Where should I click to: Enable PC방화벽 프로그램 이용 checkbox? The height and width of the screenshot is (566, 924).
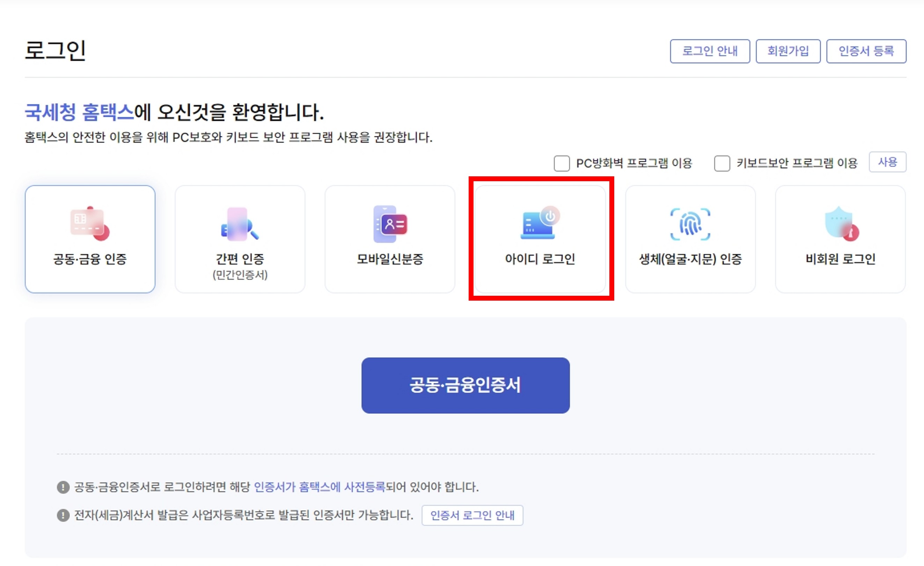pyautogui.click(x=562, y=163)
